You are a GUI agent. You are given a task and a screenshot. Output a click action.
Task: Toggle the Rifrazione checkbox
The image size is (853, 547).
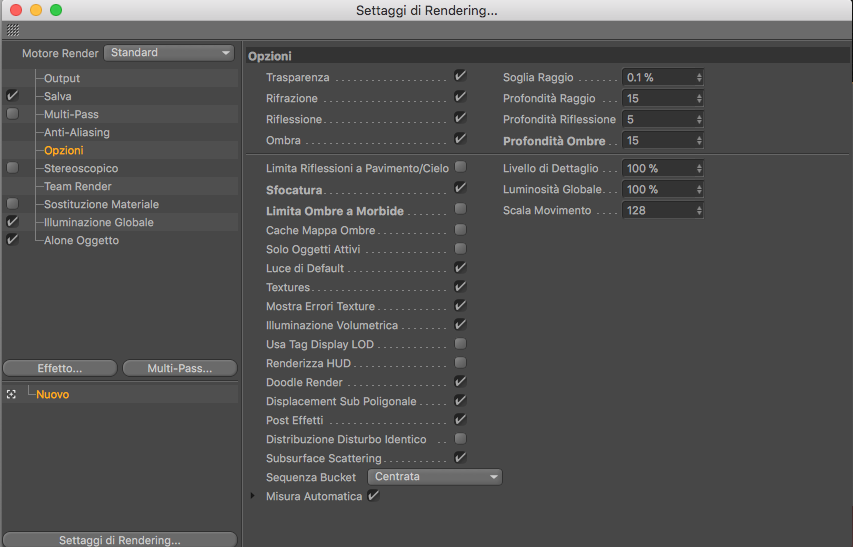click(460, 97)
